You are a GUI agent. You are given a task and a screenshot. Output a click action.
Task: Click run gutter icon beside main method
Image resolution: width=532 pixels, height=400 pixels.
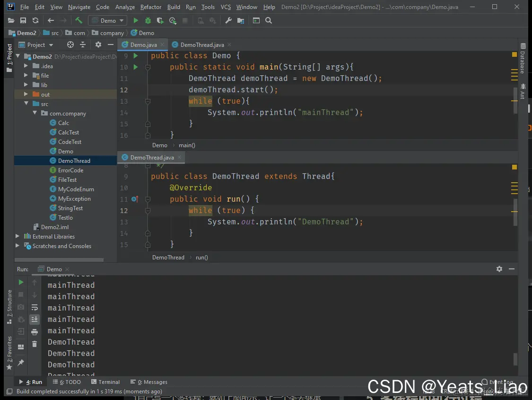(136, 67)
